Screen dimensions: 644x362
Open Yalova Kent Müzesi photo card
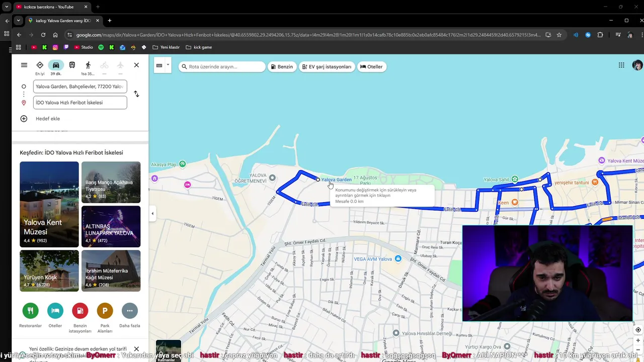click(49, 204)
